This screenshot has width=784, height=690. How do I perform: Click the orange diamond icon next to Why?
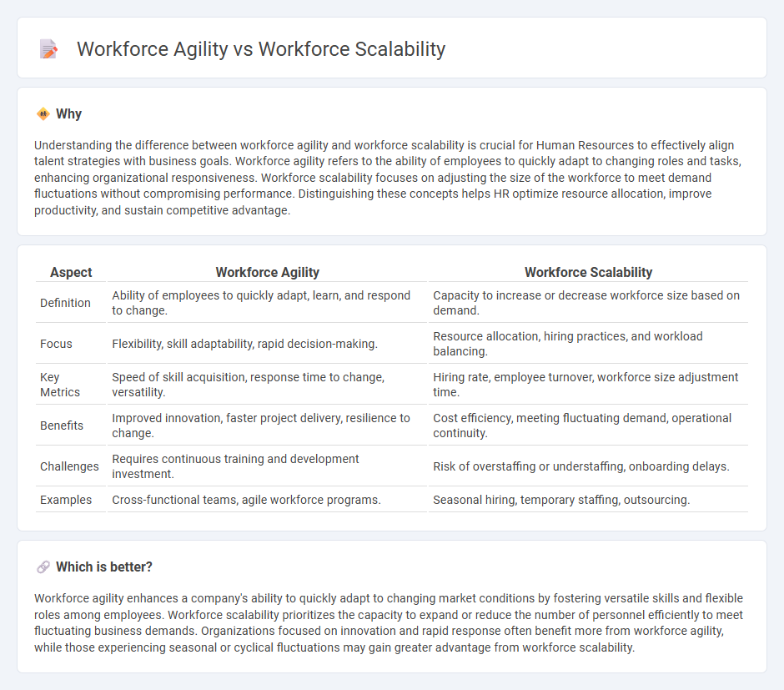tap(43, 114)
